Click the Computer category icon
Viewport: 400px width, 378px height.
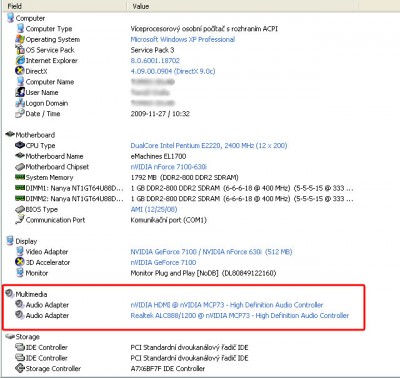click(10, 18)
